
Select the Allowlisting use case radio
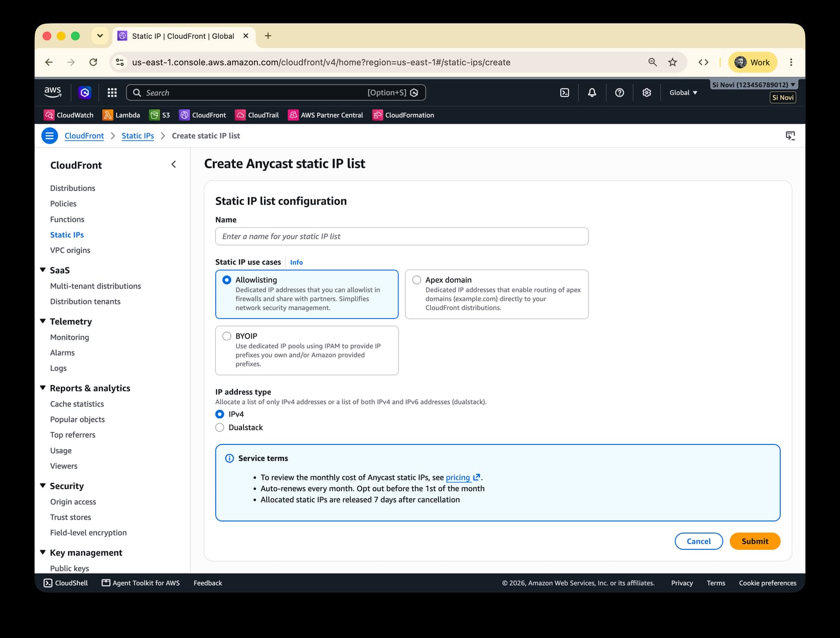227,280
